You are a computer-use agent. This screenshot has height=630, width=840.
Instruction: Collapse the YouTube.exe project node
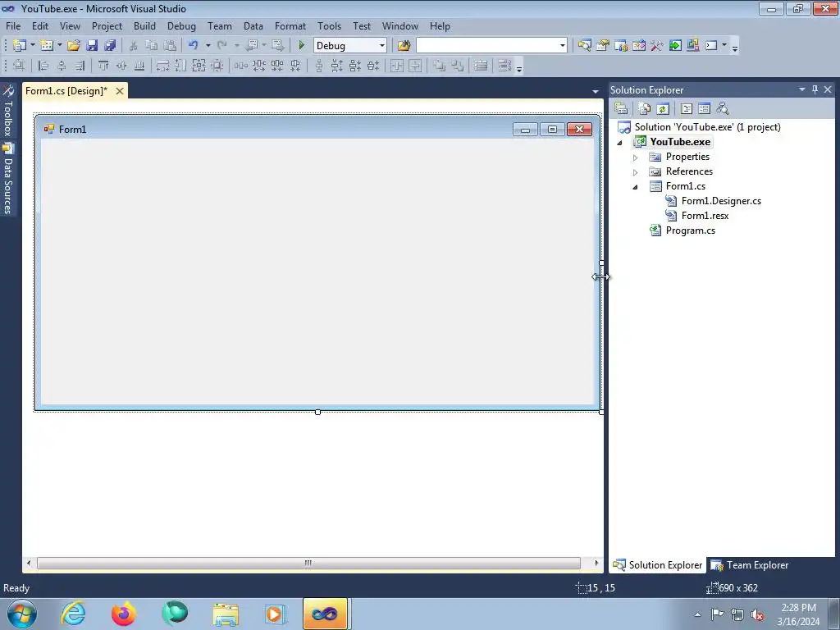point(620,143)
